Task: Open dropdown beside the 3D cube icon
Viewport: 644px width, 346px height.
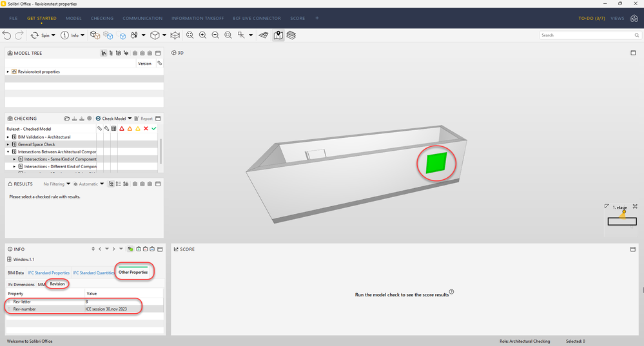Action: 164,35
